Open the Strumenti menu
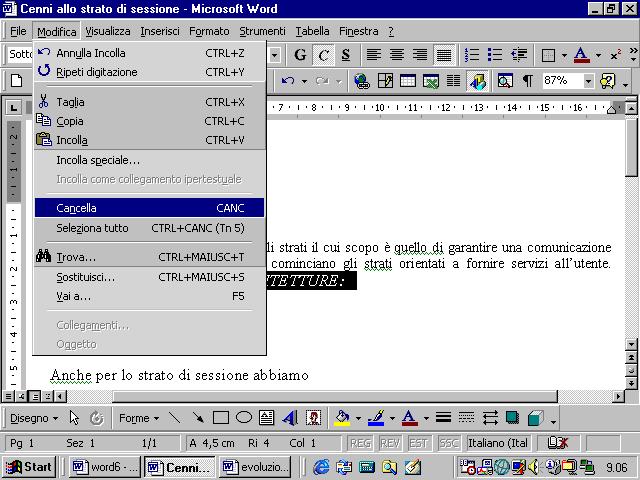This screenshot has height=480, width=640. coord(262,31)
